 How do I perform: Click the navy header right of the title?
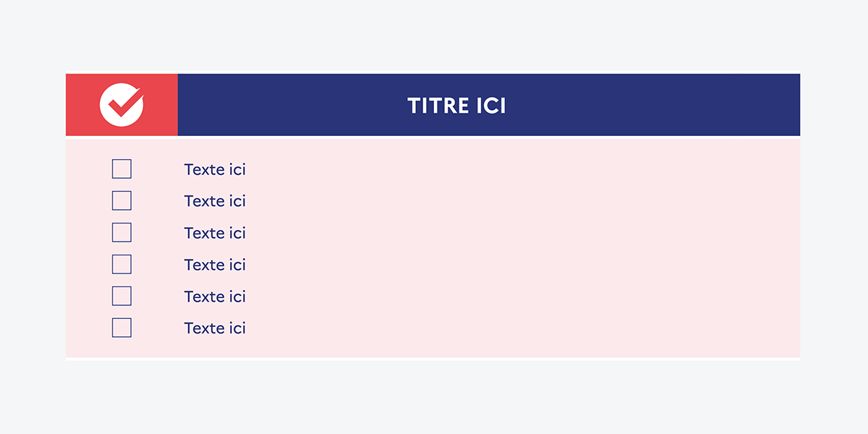click(x=651, y=105)
